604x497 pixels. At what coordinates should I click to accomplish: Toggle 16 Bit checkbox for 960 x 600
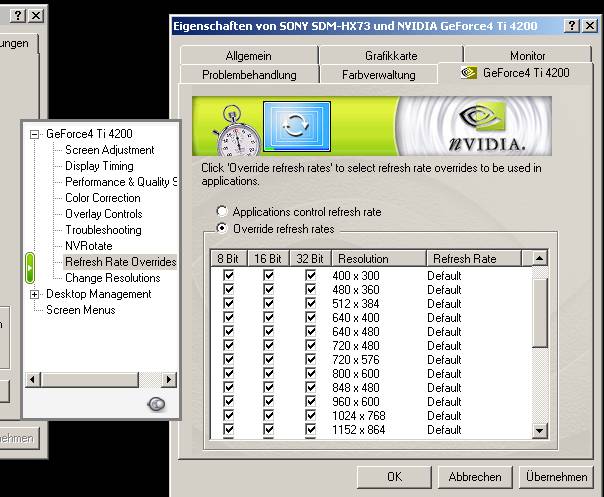click(268, 401)
